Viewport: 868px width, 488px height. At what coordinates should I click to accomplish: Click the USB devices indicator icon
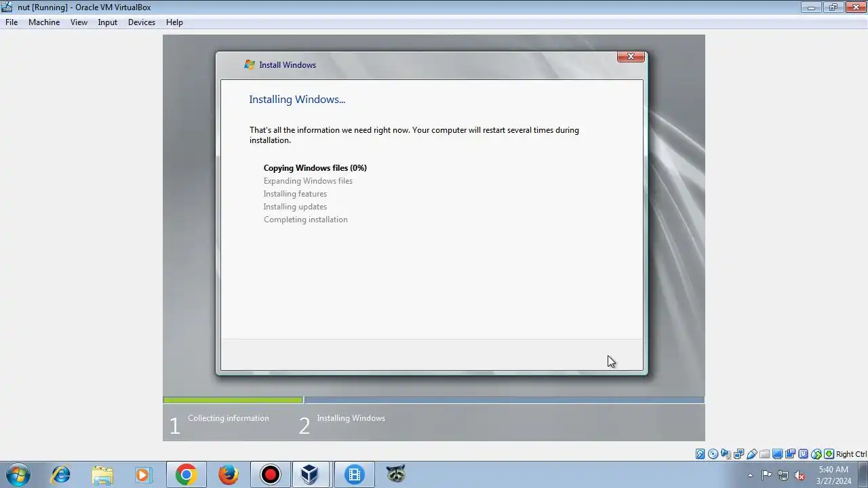[752, 454]
